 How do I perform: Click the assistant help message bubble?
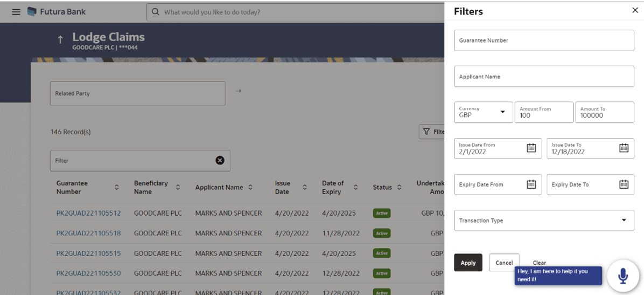click(558, 276)
